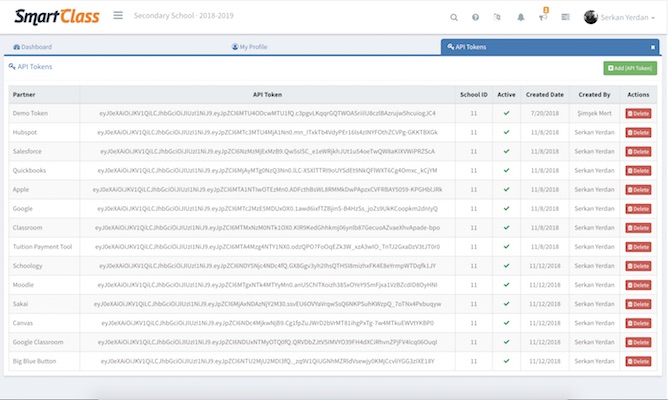Click the Created Date column header
The width and height of the screenshot is (668, 400).
(x=544, y=95)
